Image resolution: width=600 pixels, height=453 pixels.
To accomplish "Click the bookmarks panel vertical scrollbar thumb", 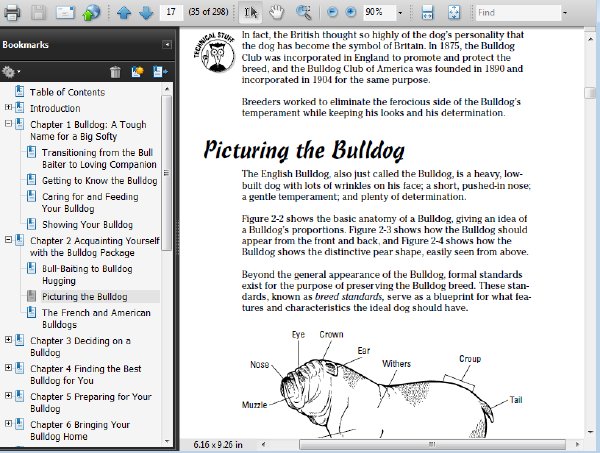I will (x=167, y=173).
